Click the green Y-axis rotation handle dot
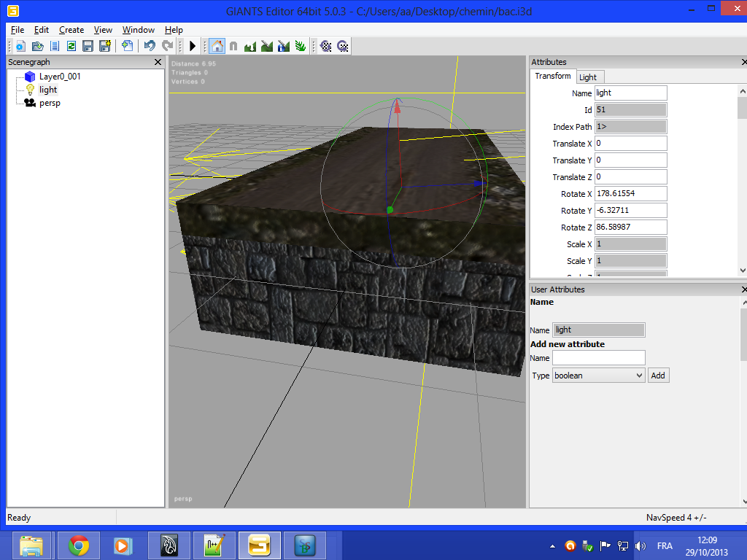The width and height of the screenshot is (747, 560). (x=390, y=209)
